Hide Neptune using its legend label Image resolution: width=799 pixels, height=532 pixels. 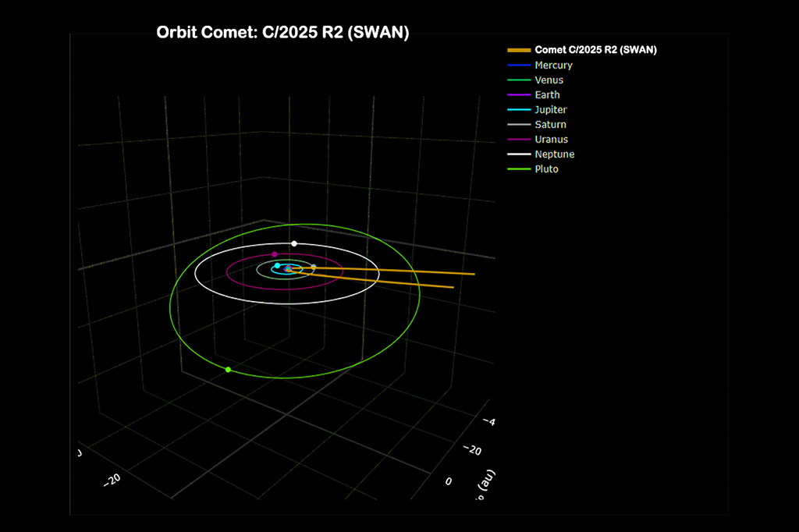tap(554, 154)
